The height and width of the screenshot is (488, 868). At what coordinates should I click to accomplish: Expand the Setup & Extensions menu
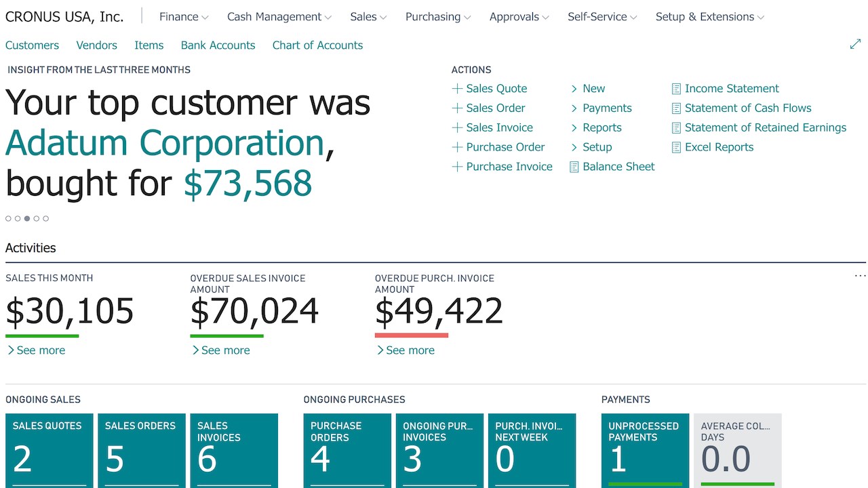710,17
